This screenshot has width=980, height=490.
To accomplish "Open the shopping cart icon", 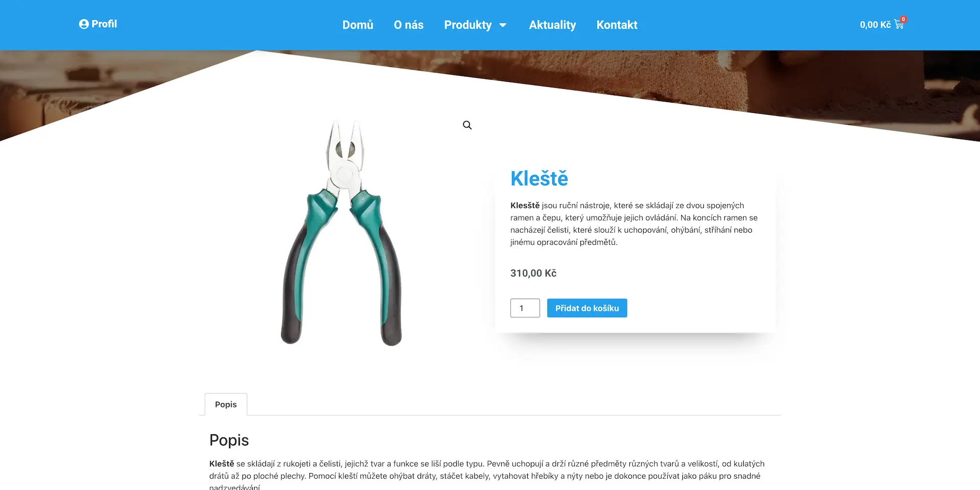I will tap(898, 25).
